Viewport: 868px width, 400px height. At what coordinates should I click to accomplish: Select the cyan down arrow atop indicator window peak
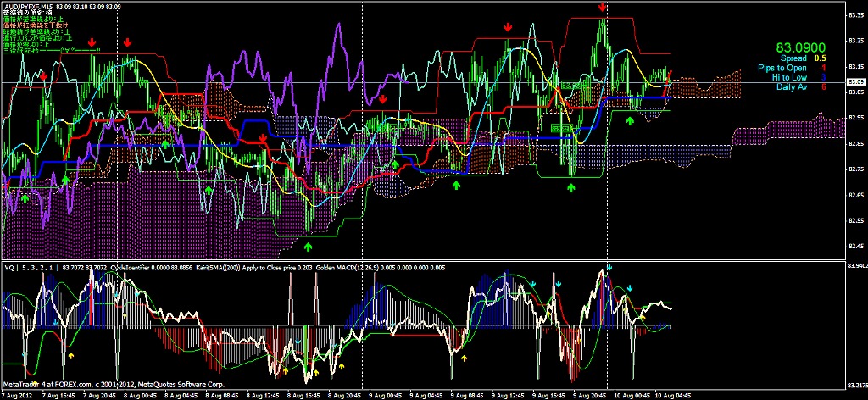[609, 267]
